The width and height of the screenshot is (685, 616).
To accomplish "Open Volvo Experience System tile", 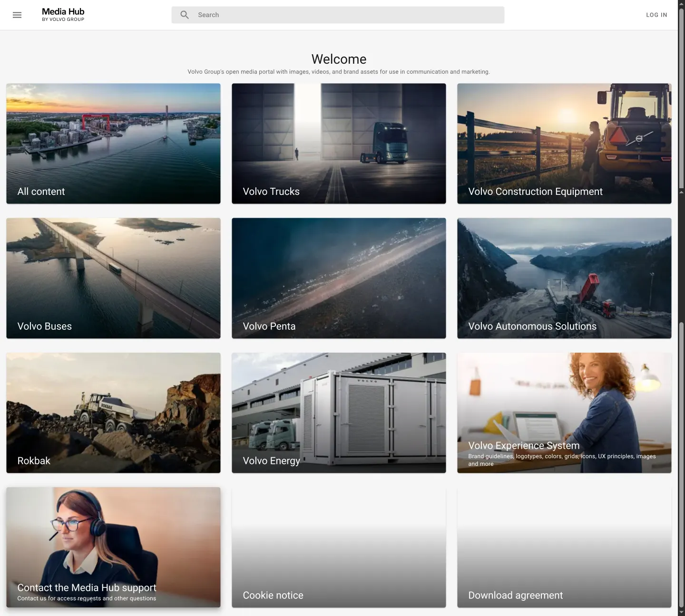I will pyautogui.click(x=564, y=413).
